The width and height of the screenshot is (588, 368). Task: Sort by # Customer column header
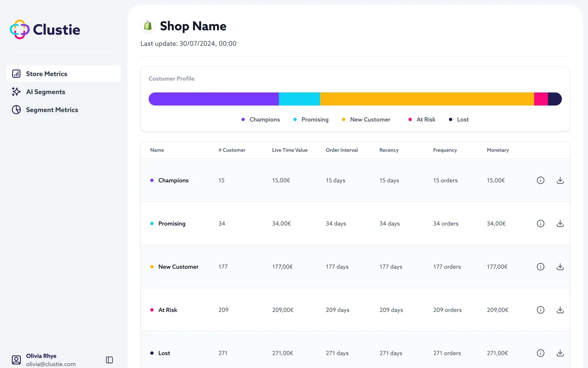(232, 150)
